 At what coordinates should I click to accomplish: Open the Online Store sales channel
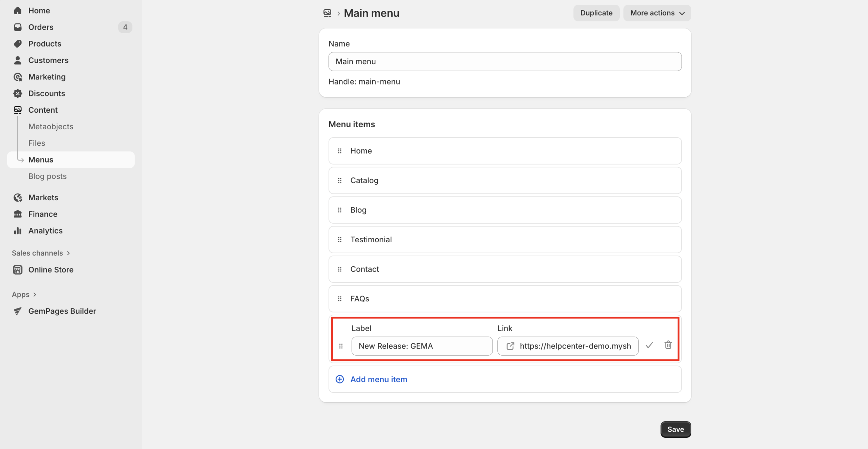click(x=51, y=270)
